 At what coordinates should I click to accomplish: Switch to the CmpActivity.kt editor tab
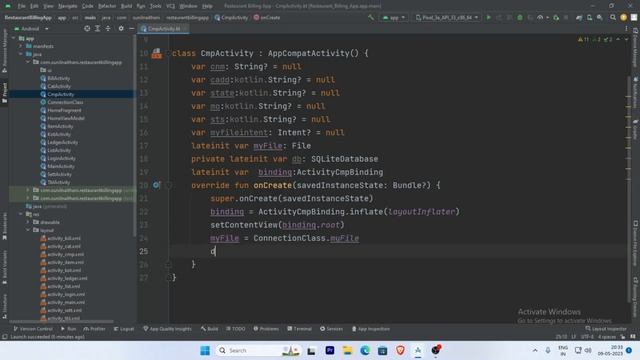(x=163, y=29)
